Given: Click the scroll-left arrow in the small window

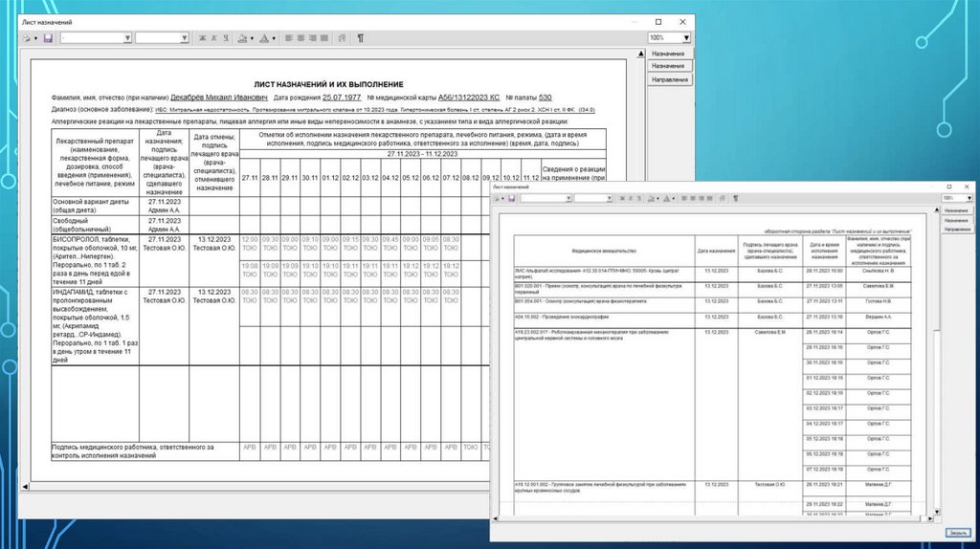Looking at the screenshot, I should 496,518.
